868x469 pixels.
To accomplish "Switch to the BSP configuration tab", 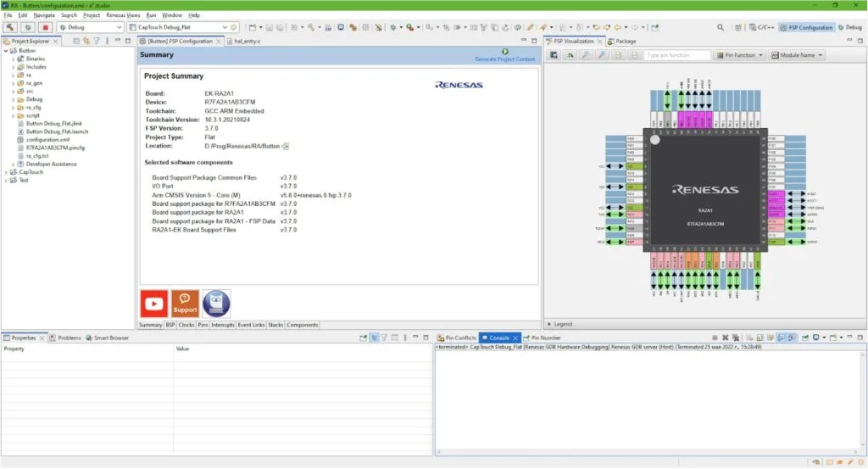I will [170, 325].
